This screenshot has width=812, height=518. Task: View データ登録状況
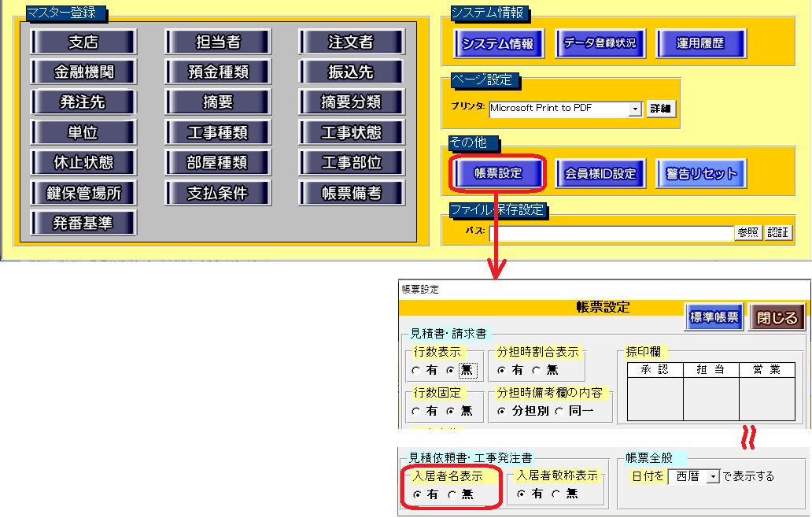[x=600, y=44]
